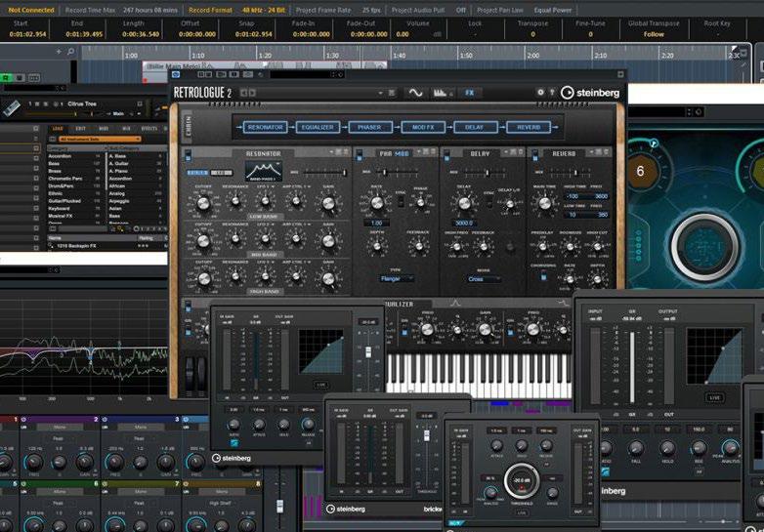The height and width of the screenshot is (532, 764).
Task: Click the Mod FX rate value field 1.00
Action: (x=377, y=223)
